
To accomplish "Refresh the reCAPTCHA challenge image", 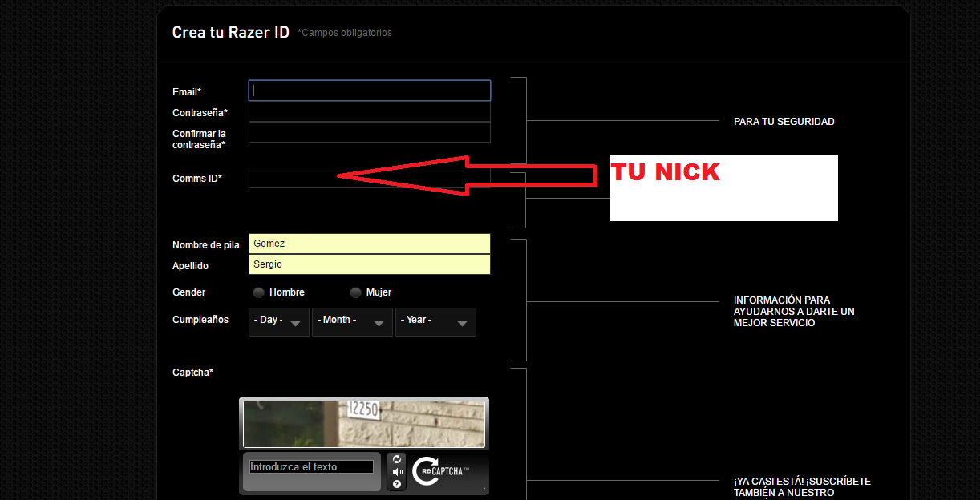I will [397, 459].
